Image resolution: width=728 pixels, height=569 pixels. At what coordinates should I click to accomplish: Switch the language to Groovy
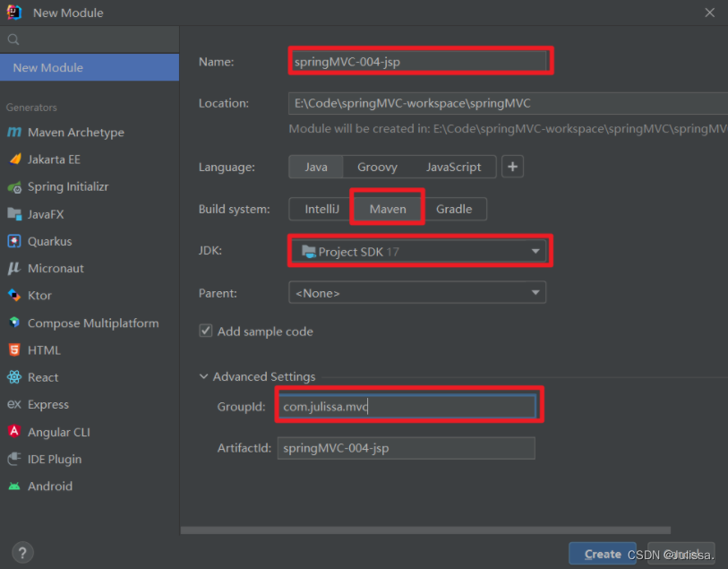[377, 166]
